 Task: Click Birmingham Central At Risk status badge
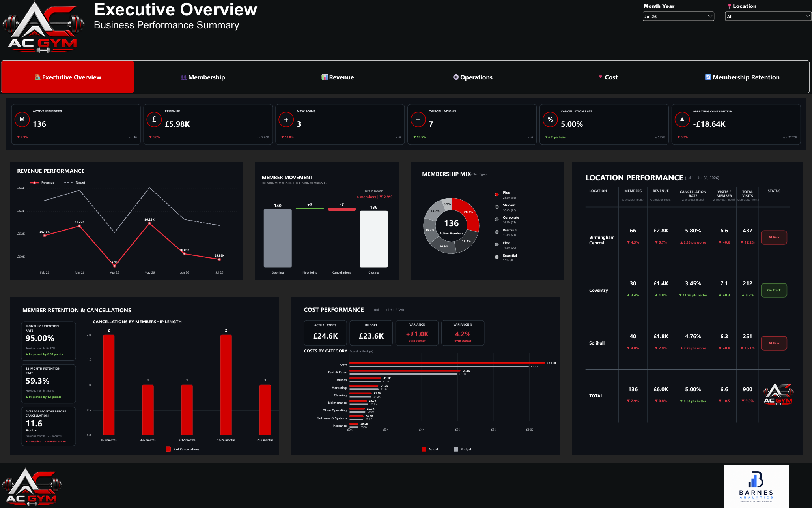774,237
